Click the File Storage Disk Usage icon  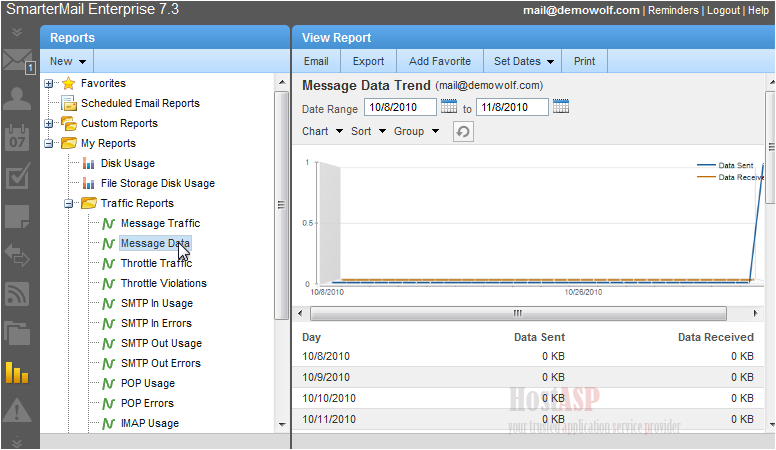pyautogui.click(x=89, y=183)
